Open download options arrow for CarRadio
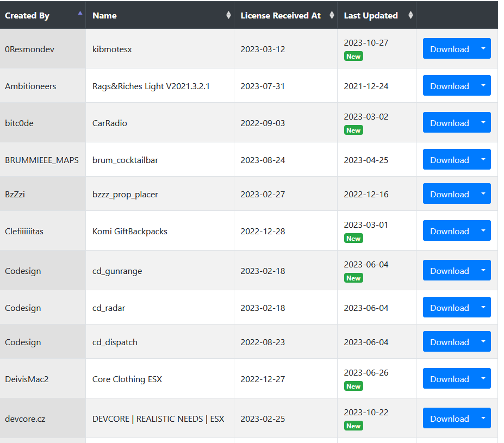Image resolution: width=504 pixels, height=443 pixels. pos(483,123)
